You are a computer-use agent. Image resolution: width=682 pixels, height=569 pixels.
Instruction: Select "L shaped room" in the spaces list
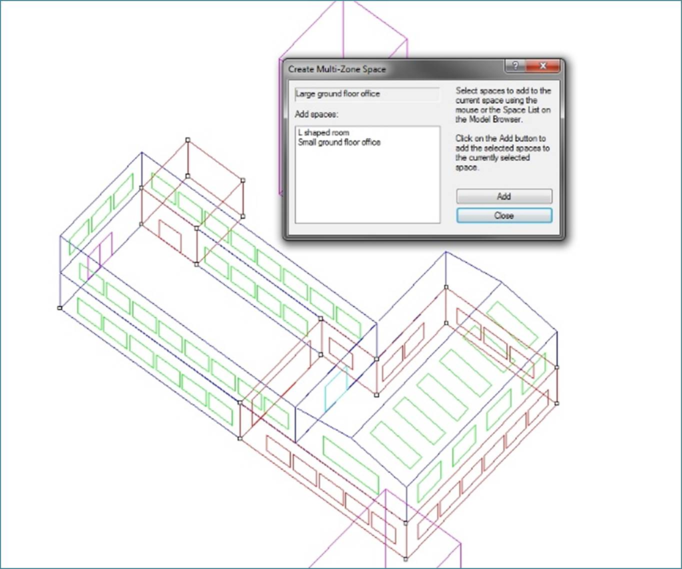pyautogui.click(x=324, y=133)
